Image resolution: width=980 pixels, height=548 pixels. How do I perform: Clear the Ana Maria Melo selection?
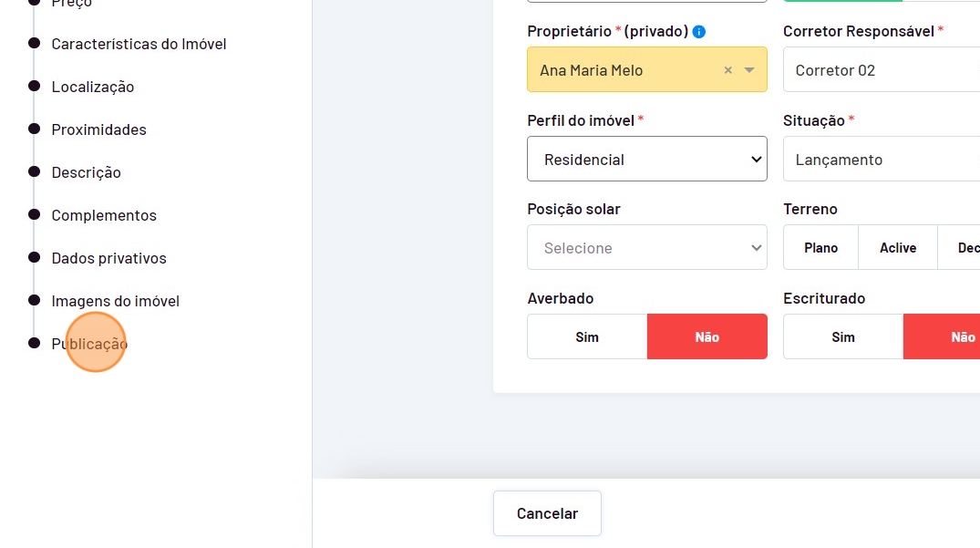pyautogui.click(x=727, y=70)
